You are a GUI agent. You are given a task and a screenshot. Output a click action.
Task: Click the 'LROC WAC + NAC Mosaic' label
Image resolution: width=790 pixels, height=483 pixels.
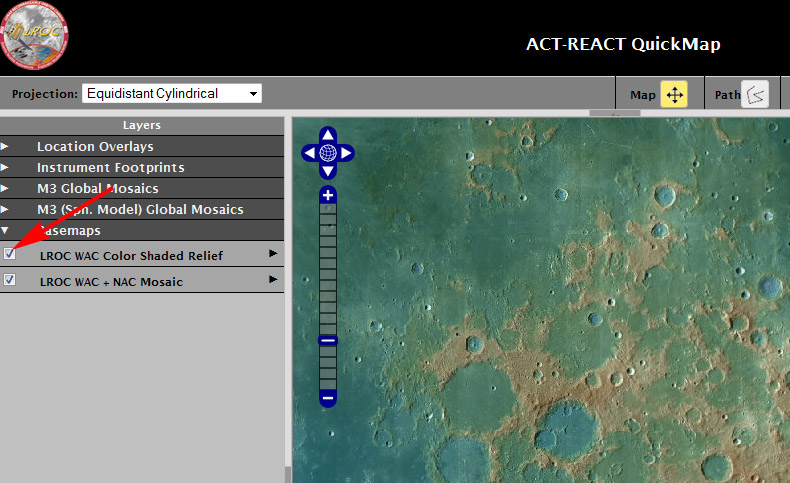point(111,282)
